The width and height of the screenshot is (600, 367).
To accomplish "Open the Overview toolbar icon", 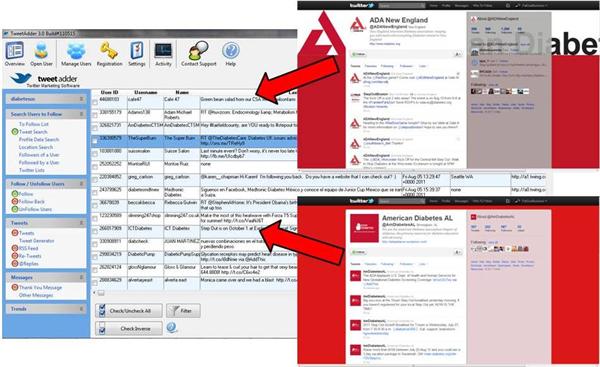I will (15, 54).
